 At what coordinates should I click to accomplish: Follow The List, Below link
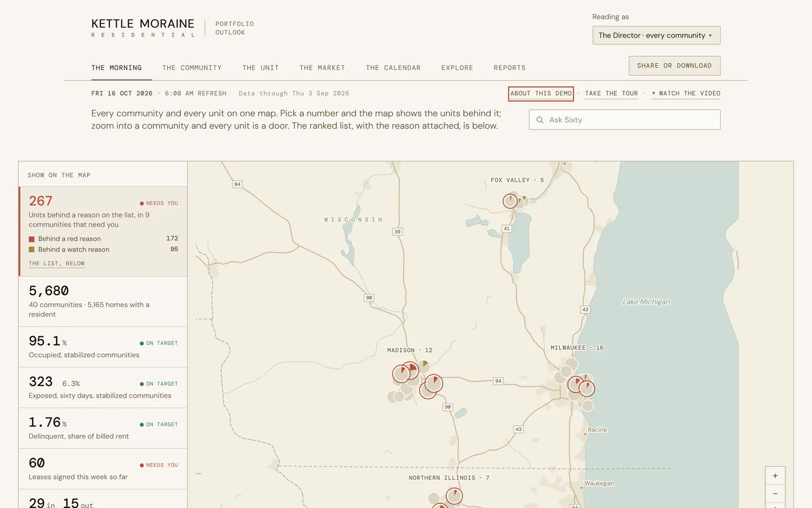(57, 264)
